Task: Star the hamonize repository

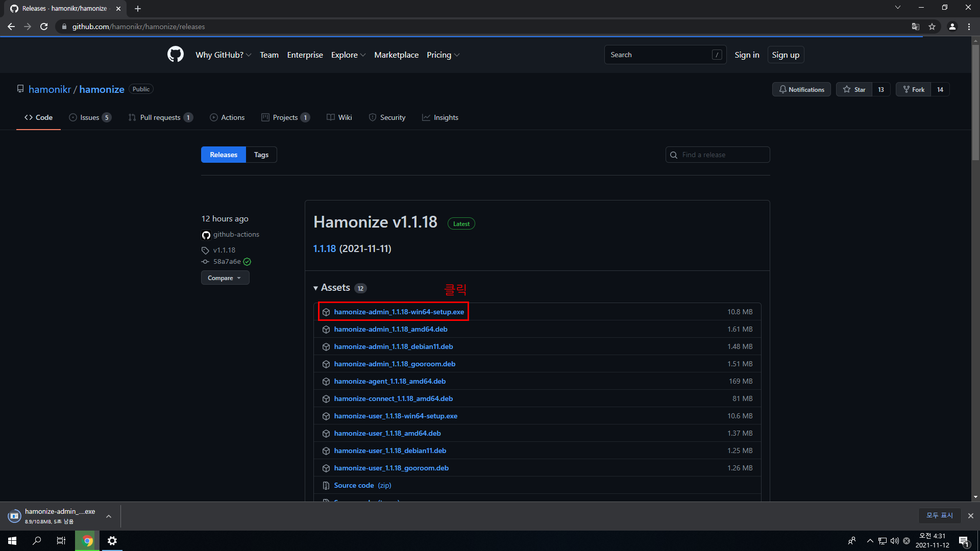Action: (x=854, y=89)
